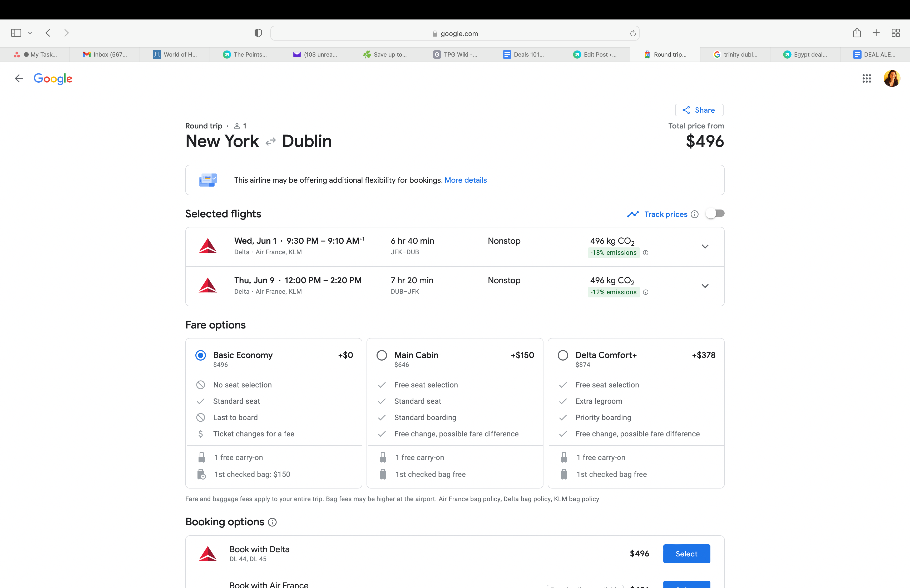Click Delta logo on Jun 1 flight
This screenshot has width=910, height=588.
click(x=208, y=246)
